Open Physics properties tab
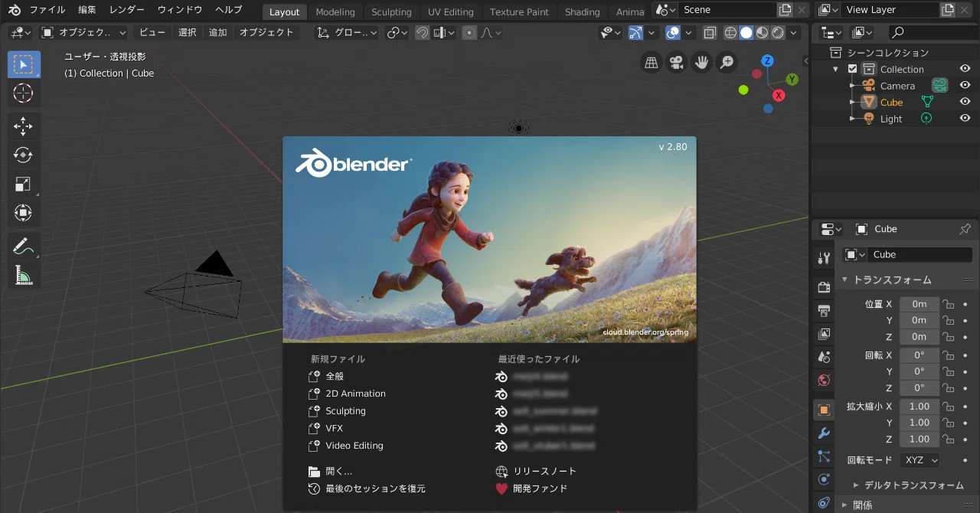This screenshot has height=513, width=980. point(824,479)
